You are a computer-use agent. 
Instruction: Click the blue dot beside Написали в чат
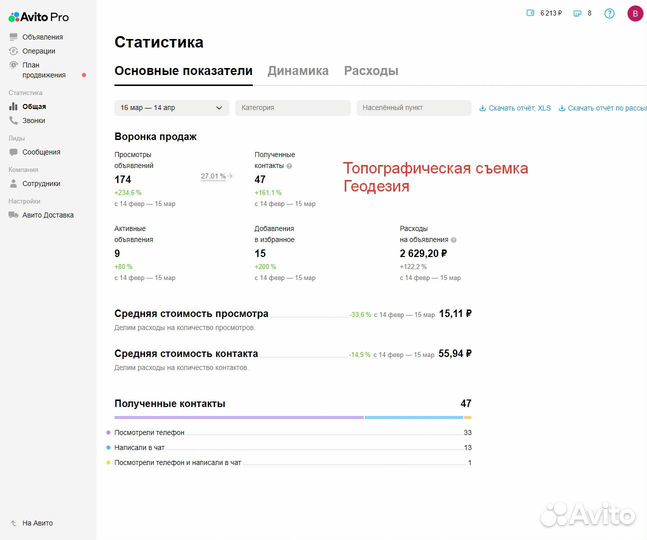click(x=108, y=447)
